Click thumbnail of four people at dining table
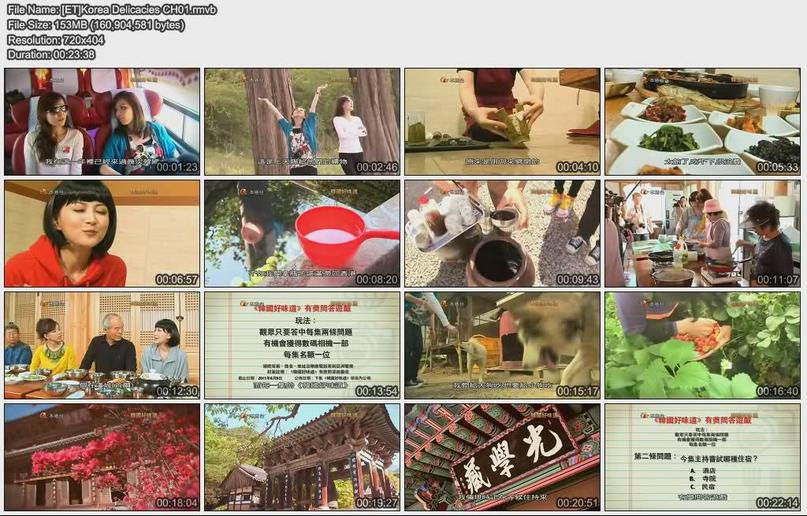 tap(102, 346)
